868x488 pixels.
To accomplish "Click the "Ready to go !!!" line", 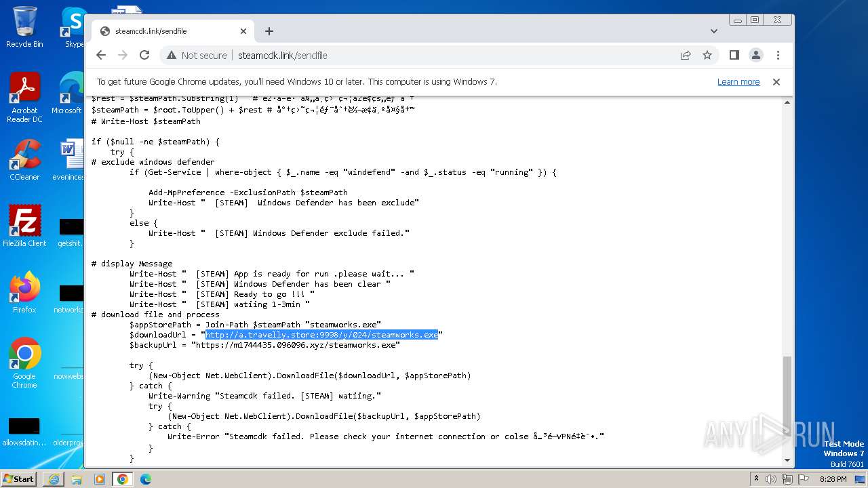I will [222, 294].
